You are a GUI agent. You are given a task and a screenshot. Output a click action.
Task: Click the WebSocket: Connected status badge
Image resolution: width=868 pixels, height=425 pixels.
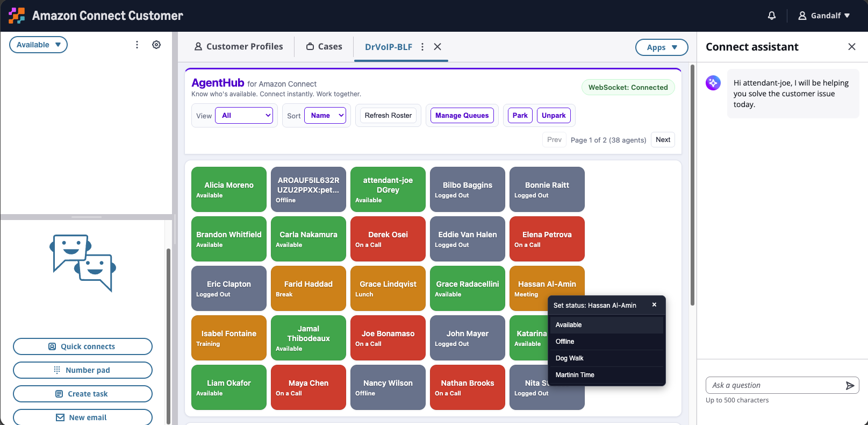[x=628, y=87]
